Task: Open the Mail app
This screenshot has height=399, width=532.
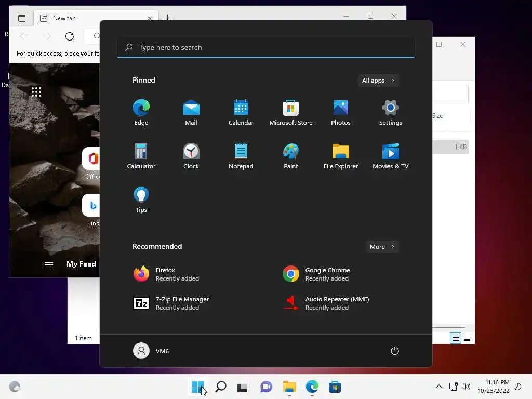Action: [191, 113]
